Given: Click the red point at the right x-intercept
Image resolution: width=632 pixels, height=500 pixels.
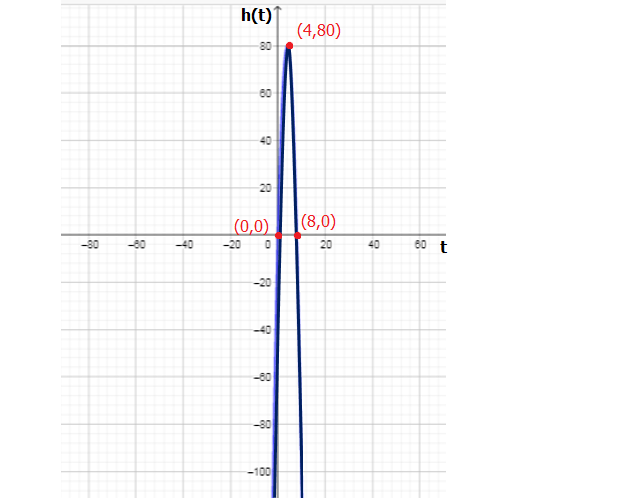Looking at the screenshot, I should [x=298, y=236].
